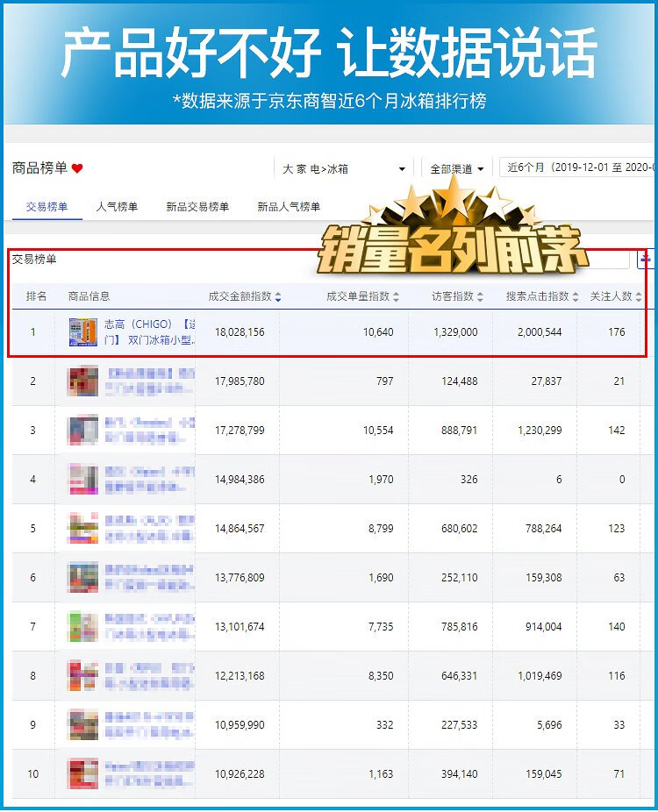Click the search field above the ranking table
658x812 pixels.
pos(608,259)
